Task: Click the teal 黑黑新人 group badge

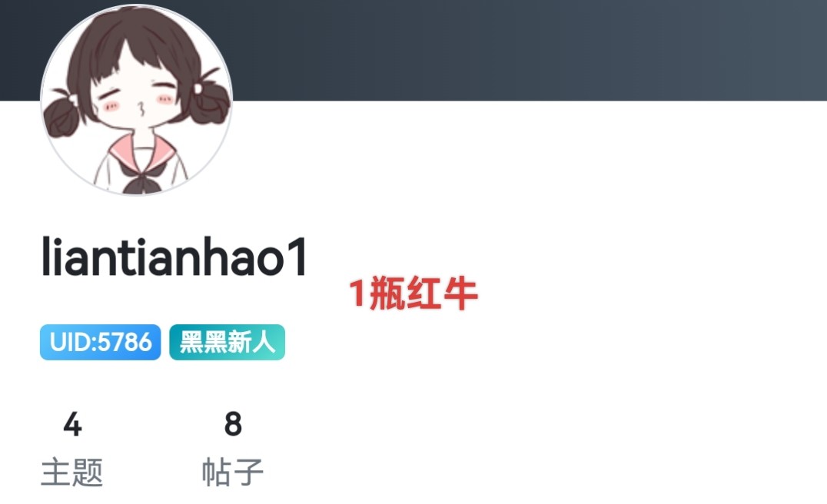Action: [x=228, y=342]
